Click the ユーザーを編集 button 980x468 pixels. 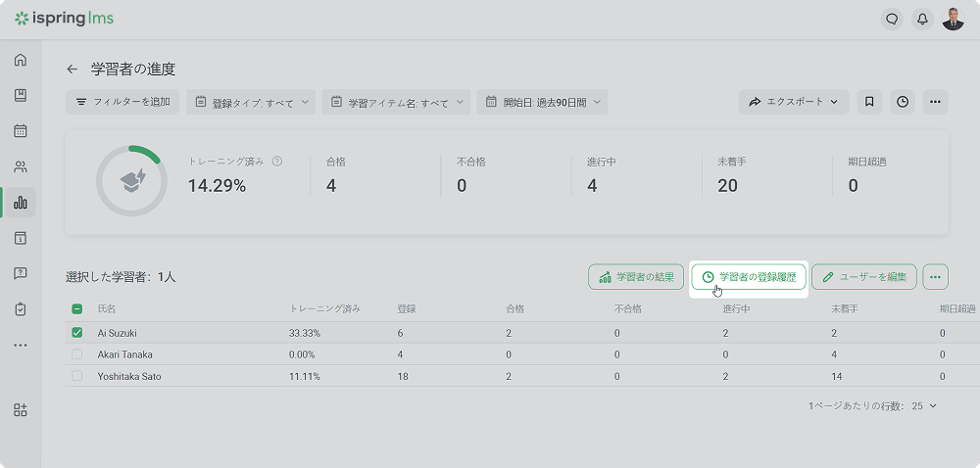(x=864, y=277)
